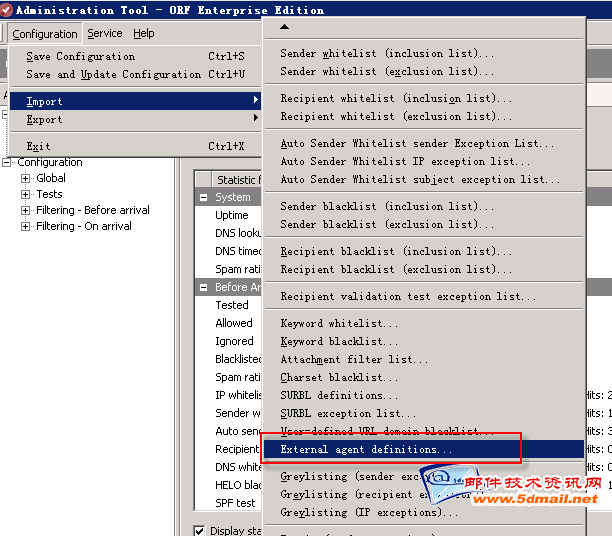
Task: Import SURBL exception list
Action: point(424,413)
